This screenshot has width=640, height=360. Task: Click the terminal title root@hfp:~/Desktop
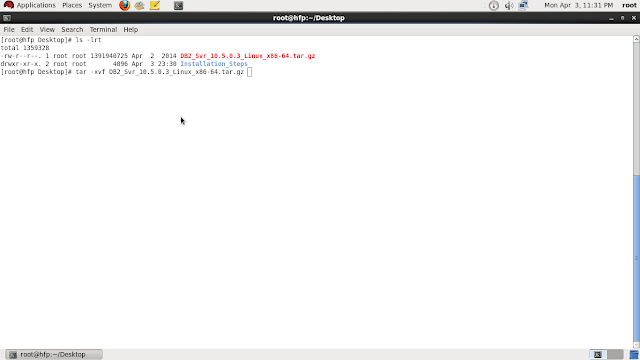click(309, 18)
